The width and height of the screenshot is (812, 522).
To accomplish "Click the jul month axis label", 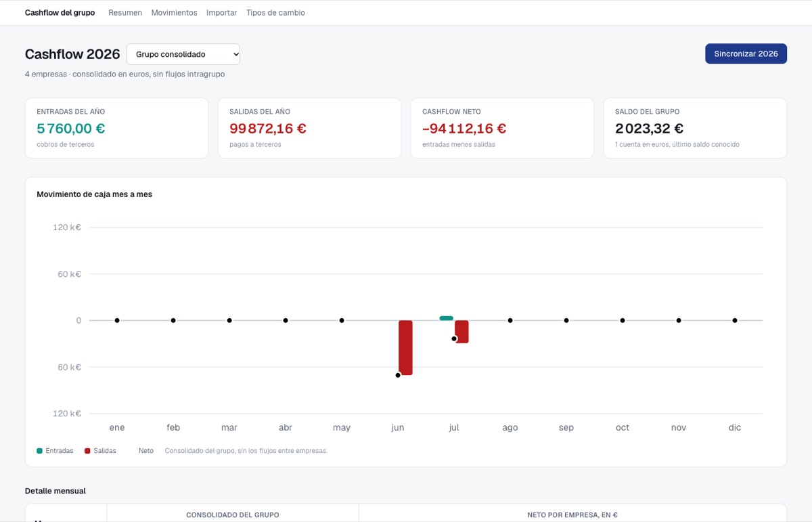I will [x=454, y=427].
